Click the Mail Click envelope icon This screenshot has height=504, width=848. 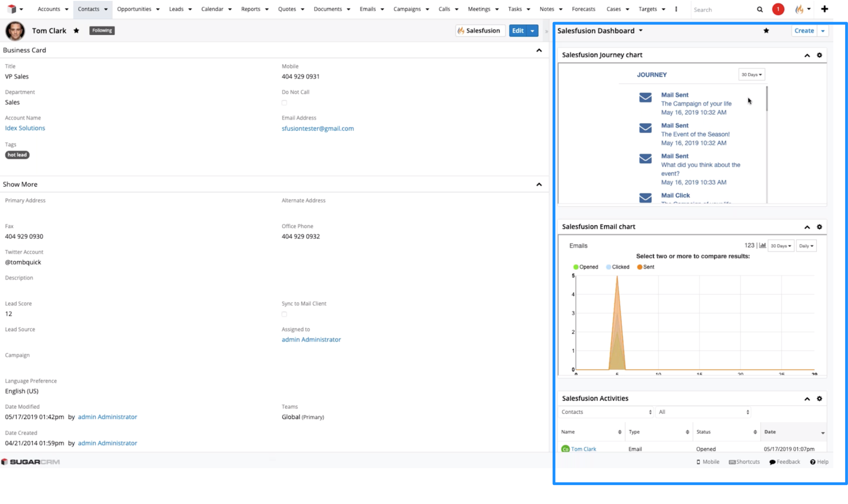[x=645, y=198]
